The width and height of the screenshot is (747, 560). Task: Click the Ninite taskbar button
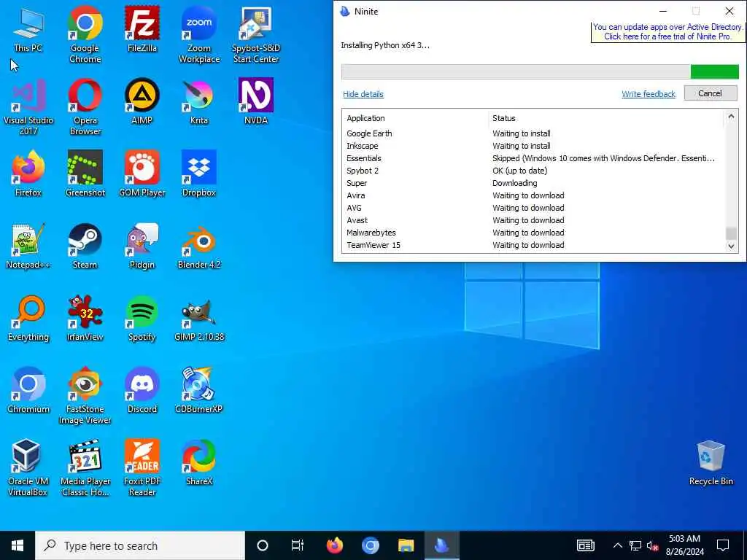click(x=441, y=545)
